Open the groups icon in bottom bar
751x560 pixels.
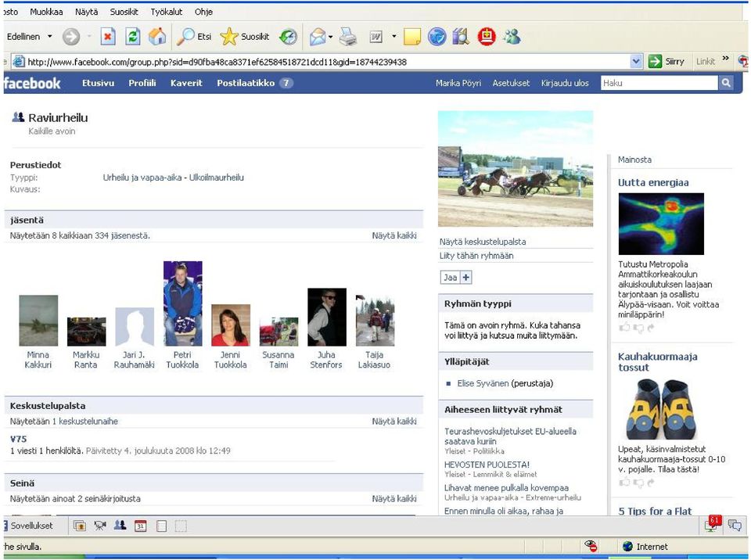pos(120,526)
